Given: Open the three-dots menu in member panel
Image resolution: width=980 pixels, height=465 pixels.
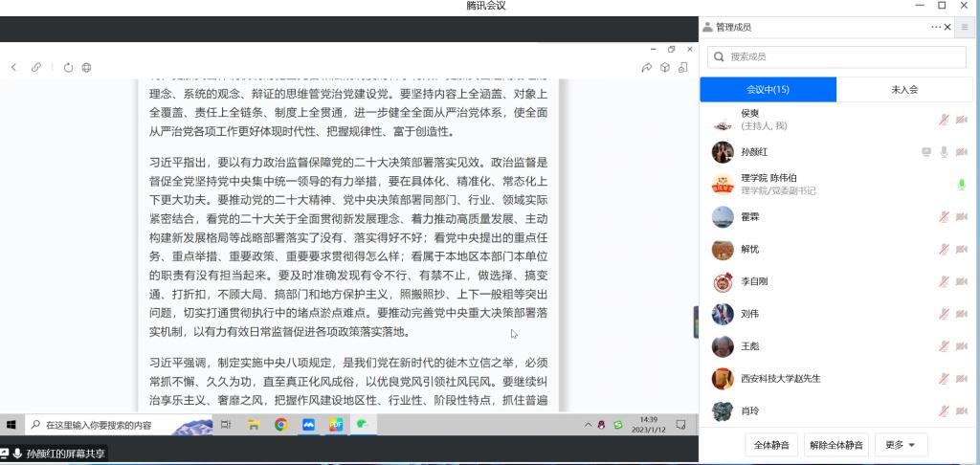Looking at the screenshot, I should click(x=935, y=27).
